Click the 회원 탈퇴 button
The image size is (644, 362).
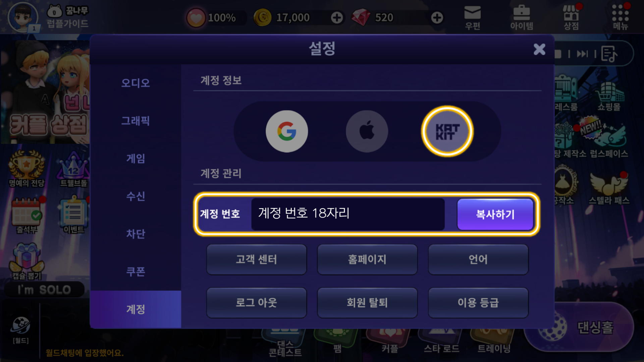pyautogui.click(x=367, y=303)
